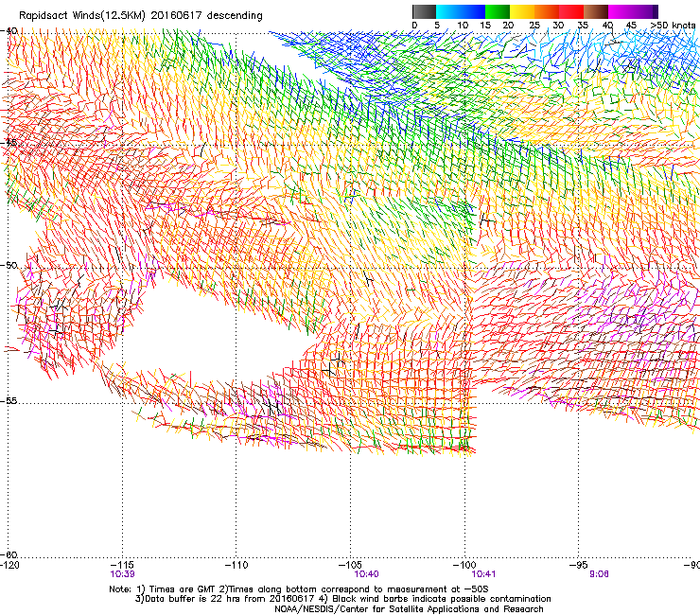Viewport: 700px width, 615px height.
Task: Select the yellow 20-25 knots legend segment
Action: [x=522, y=11]
